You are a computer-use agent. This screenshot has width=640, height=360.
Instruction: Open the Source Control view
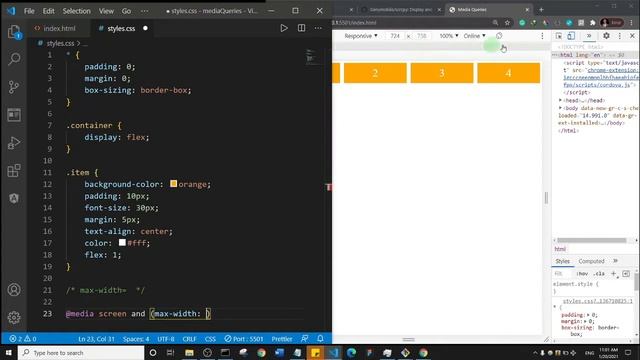14,87
